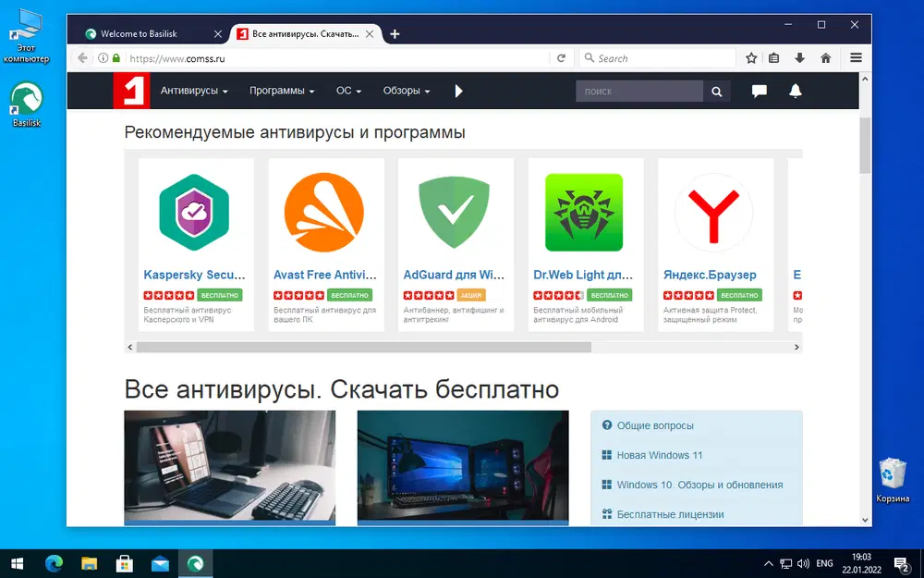Open Kaspersky Secu... title link
This screenshot has width=924, height=578.
click(194, 275)
